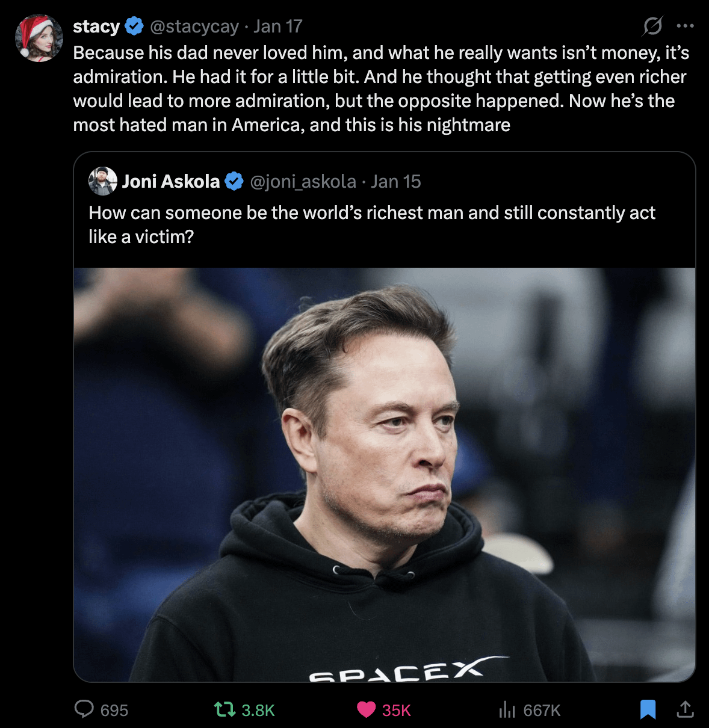The image size is (709, 728).
Task: Click the verified badge beside stacy
Action: point(134,26)
